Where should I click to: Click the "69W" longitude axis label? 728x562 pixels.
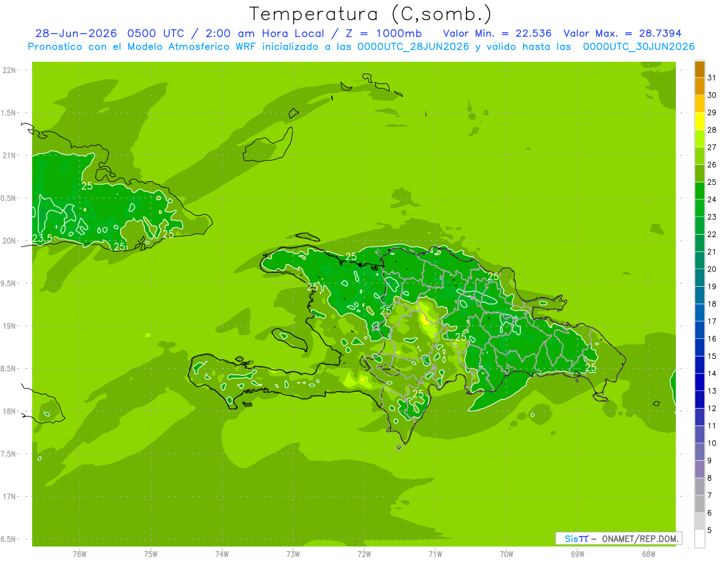coord(578,554)
